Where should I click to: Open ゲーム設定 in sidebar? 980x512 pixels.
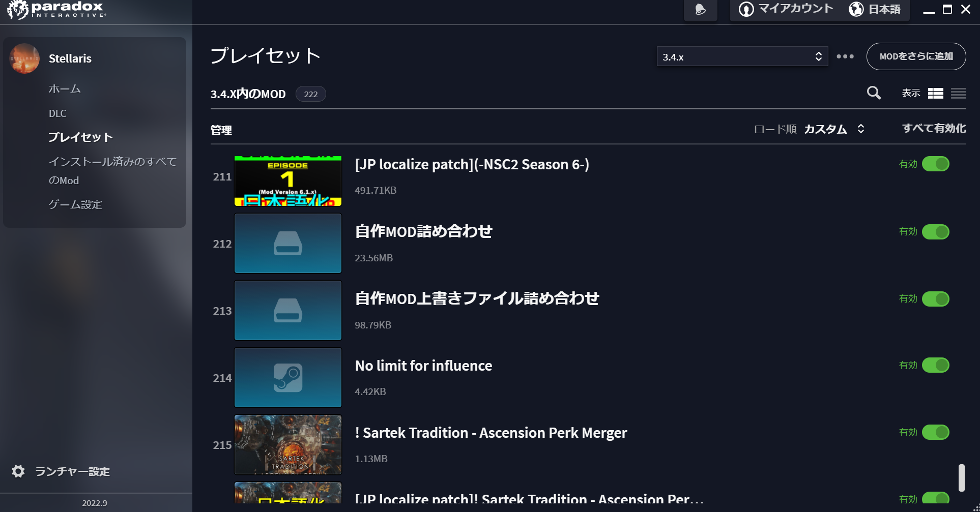pos(75,204)
